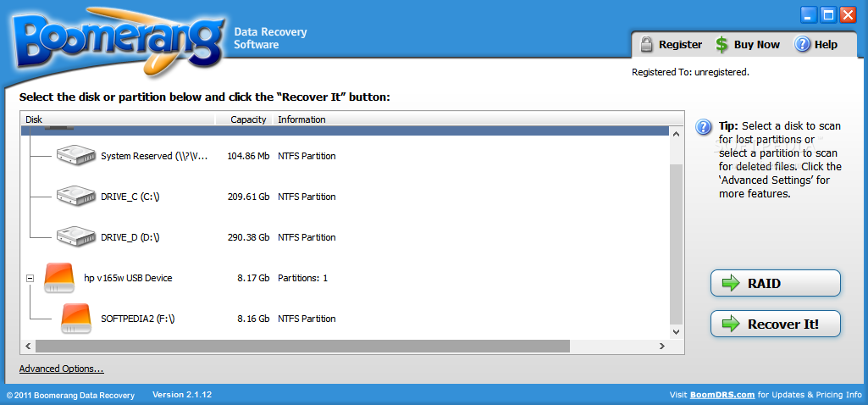Select the hp v165w USB device icon
Screen dimensions: 868x405
(59, 278)
